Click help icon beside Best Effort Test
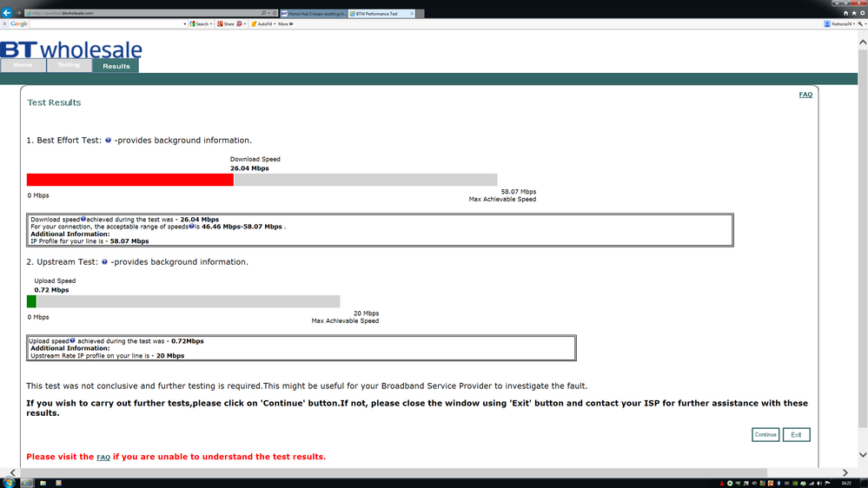This screenshot has height=488, width=868. pyautogui.click(x=108, y=140)
